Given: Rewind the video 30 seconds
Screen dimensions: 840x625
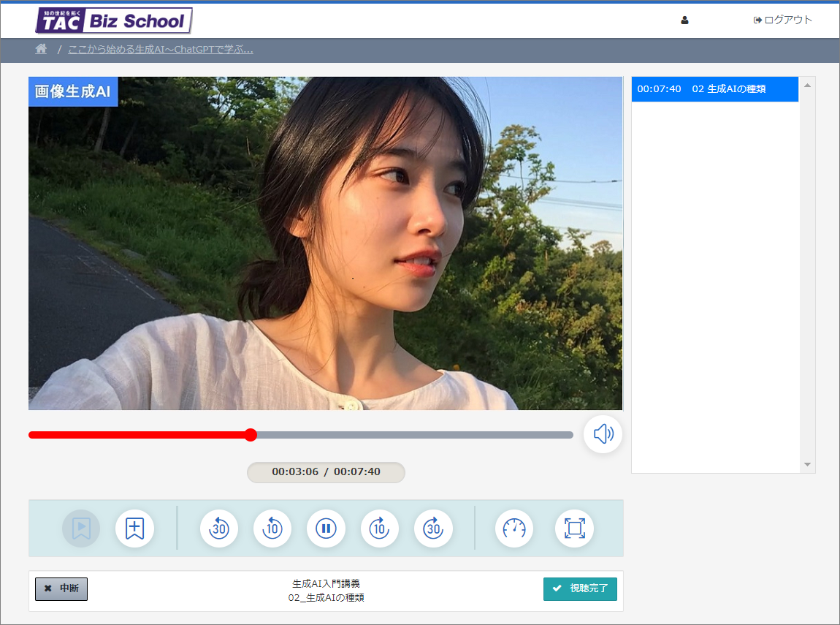Looking at the screenshot, I should [219, 529].
